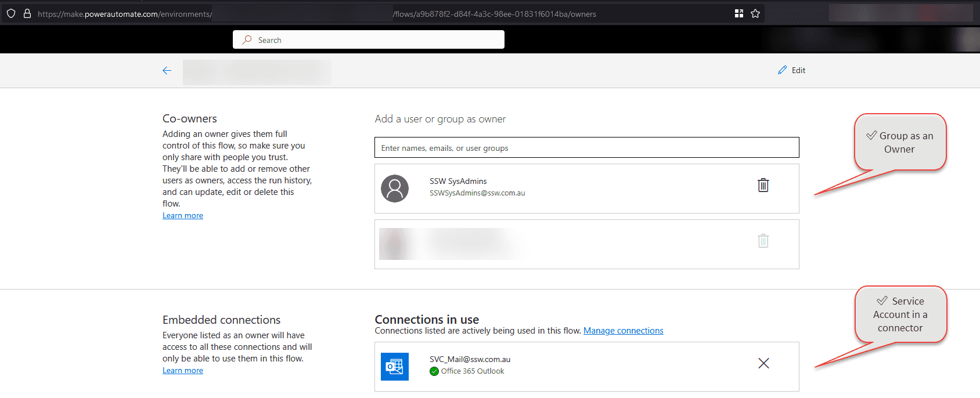
Task: Click the Office 365 Outlook connector icon
Action: click(x=395, y=367)
